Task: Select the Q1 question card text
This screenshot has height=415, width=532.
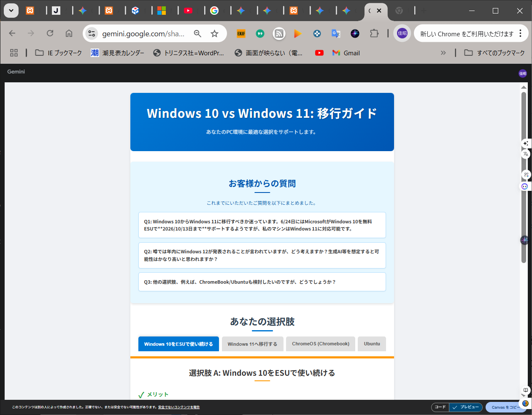Action: [262, 225]
